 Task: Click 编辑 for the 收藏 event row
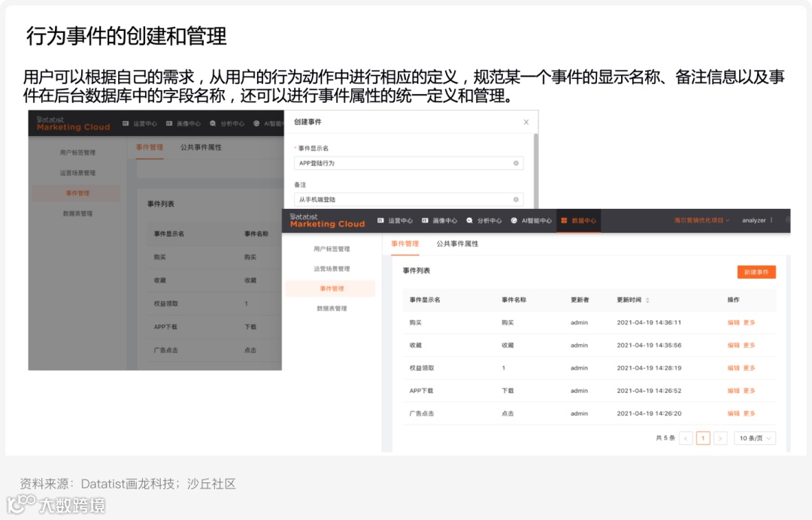point(733,345)
